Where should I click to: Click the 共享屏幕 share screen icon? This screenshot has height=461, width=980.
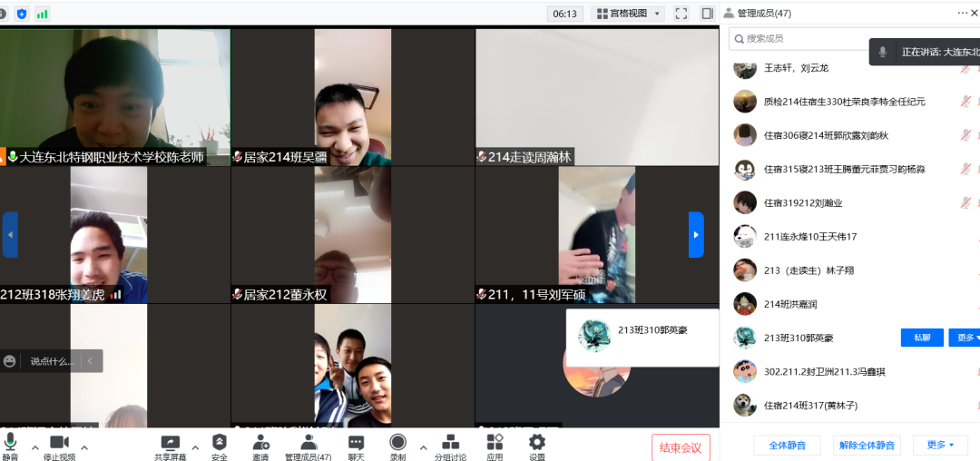(x=170, y=443)
